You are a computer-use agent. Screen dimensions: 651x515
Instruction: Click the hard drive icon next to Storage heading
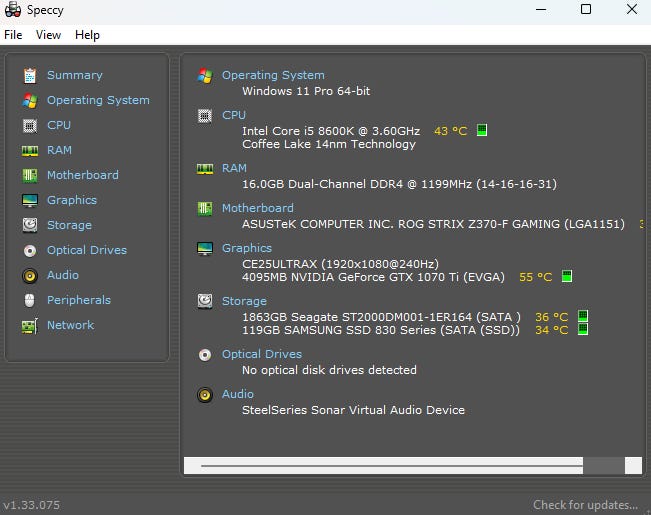click(205, 302)
